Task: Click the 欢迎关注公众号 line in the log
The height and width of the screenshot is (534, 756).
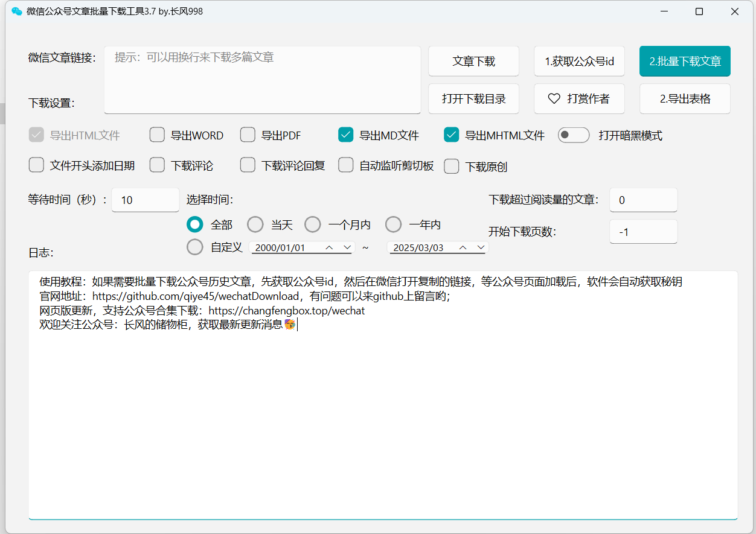Action: pos(168,325)
